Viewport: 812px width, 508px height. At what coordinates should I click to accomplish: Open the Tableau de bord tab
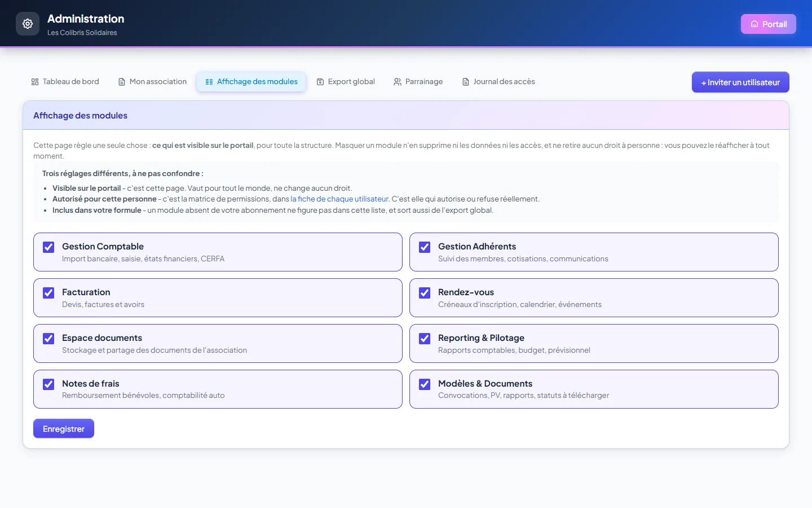65,82
